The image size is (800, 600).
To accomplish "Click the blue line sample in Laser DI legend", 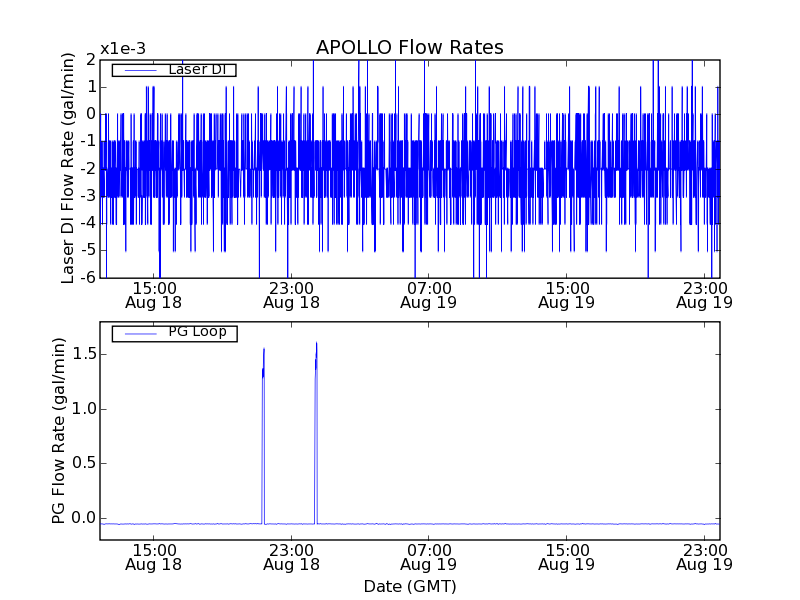I will [x=139, y=70].
